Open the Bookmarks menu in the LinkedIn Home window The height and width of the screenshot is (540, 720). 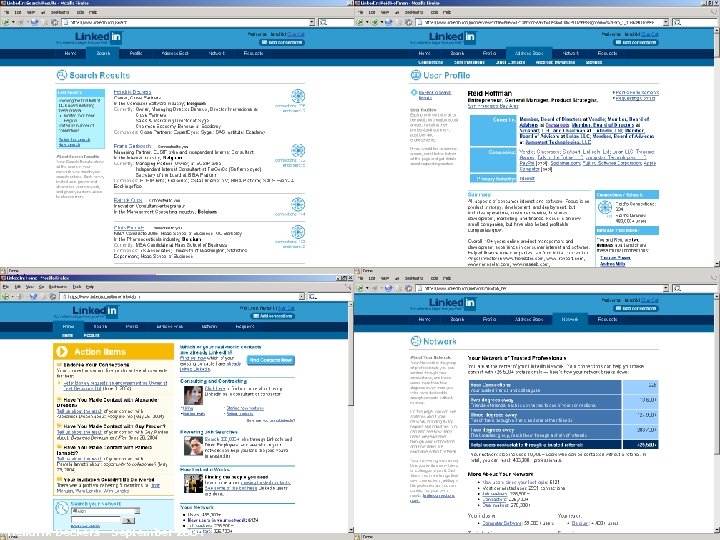(58, 287)
